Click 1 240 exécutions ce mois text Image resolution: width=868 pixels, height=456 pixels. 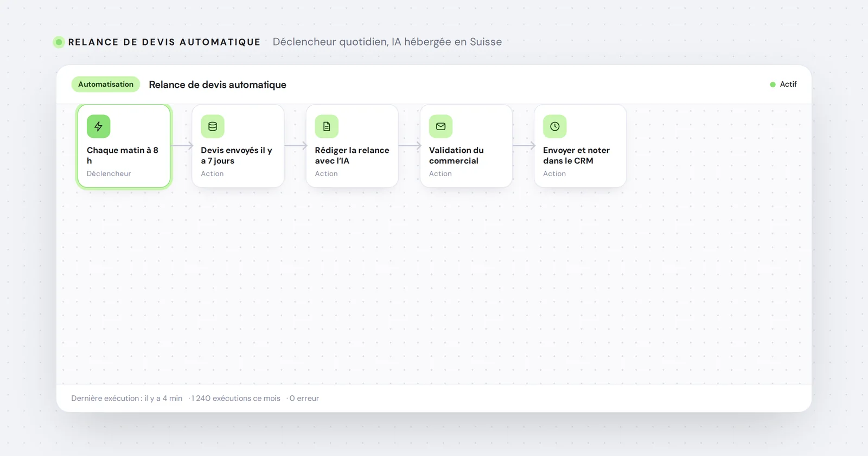pos(236,398)
